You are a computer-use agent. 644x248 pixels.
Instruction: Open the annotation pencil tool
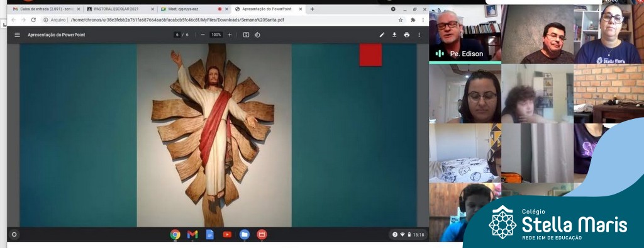click(x=382, y=35)
